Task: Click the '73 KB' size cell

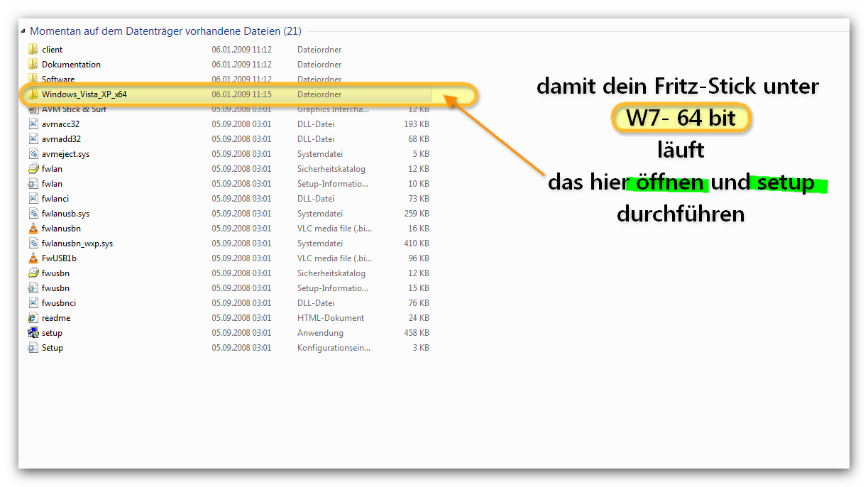Action: pos(418,199)
